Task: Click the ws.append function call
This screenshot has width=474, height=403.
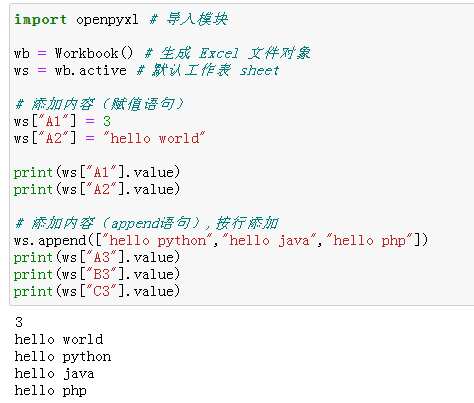Action: coord(221,240)
